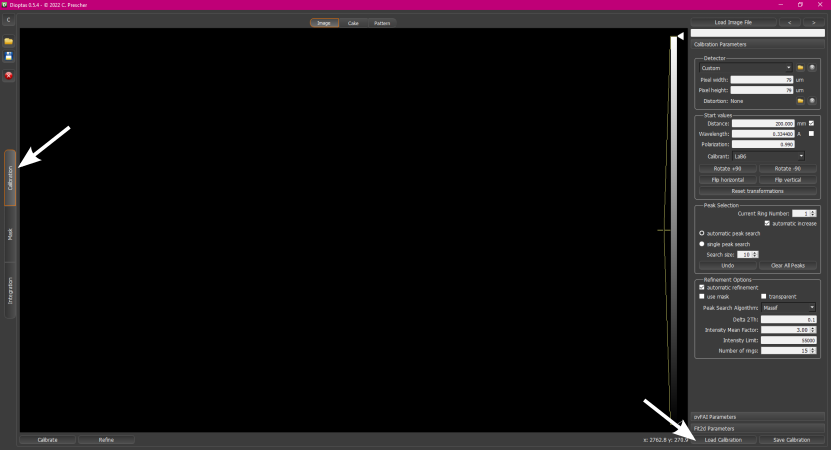Click the Intensity Limit input field
831x450 pixels.
point(789,340)
